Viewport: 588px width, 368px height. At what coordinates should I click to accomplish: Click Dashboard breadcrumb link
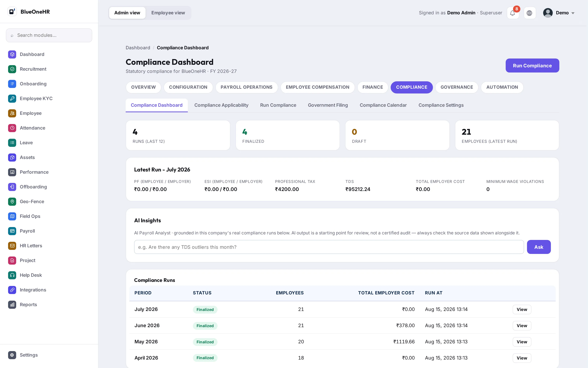[x=138, y=48]
